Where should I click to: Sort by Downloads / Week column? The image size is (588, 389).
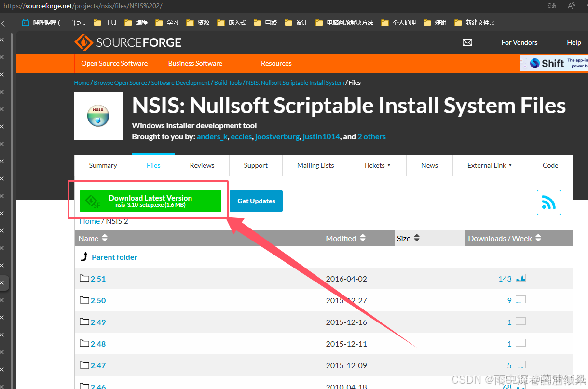coord(505,238)
